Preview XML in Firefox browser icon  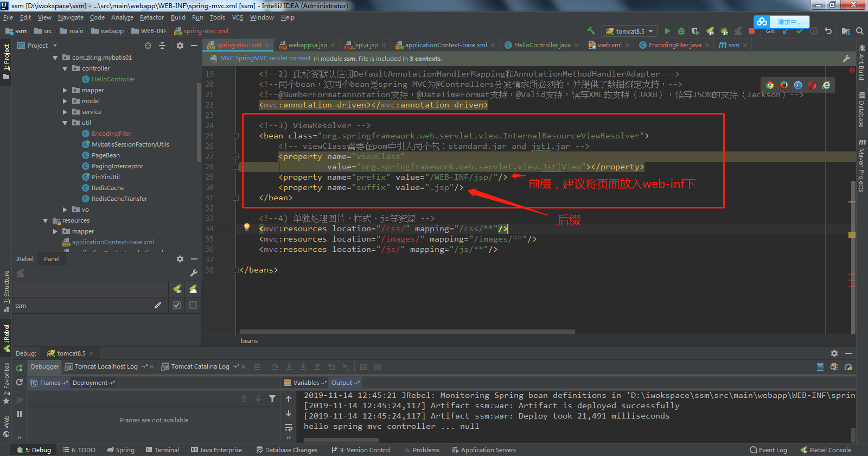click(784, 85)
